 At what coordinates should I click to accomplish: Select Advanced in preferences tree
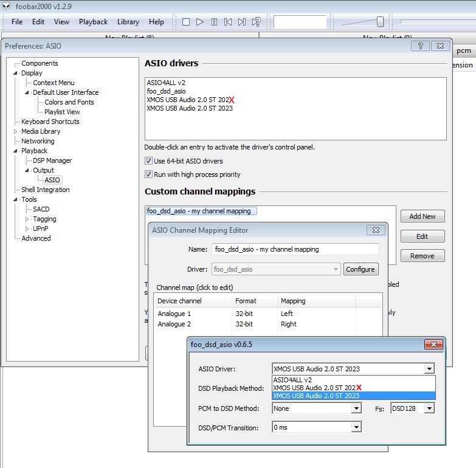[36, 238]
